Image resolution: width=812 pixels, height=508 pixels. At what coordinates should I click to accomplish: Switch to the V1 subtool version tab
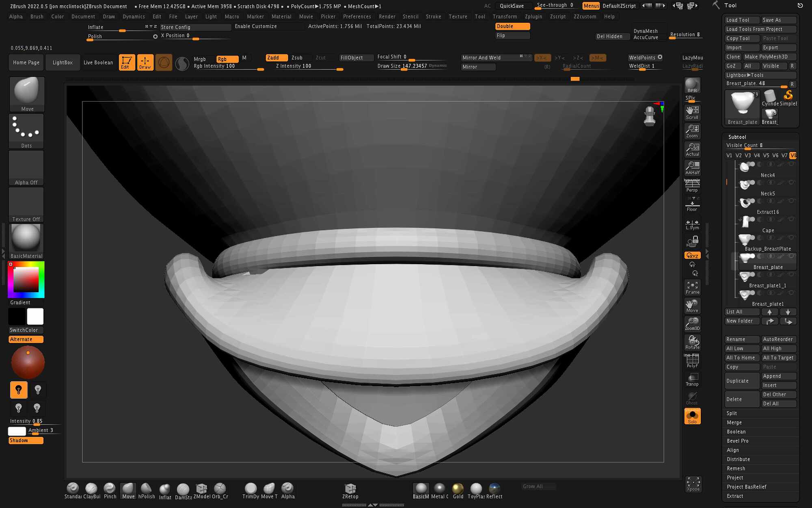pos(729,155)
